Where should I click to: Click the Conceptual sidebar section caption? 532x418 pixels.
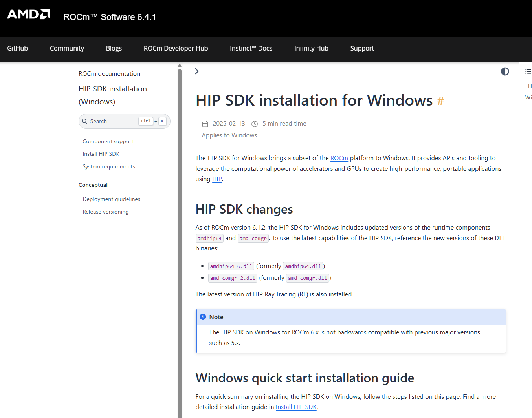[x=93, y=185]
